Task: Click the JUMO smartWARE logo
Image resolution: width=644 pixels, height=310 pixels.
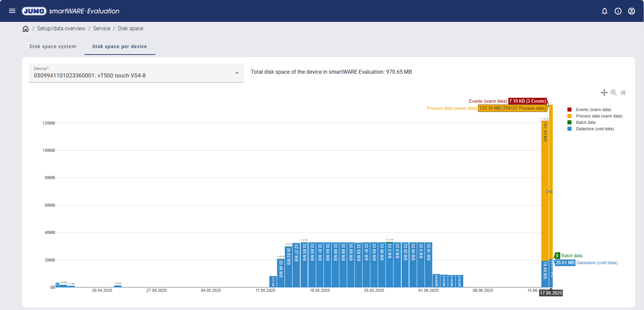Action: [71, 11]
